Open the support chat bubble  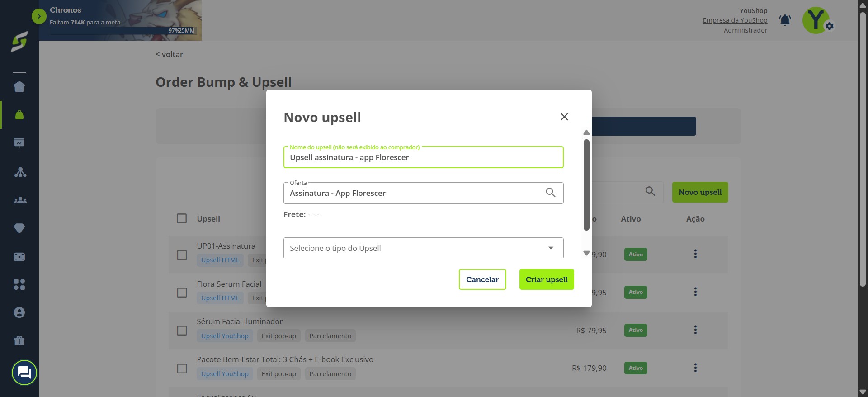click(24, 373)
